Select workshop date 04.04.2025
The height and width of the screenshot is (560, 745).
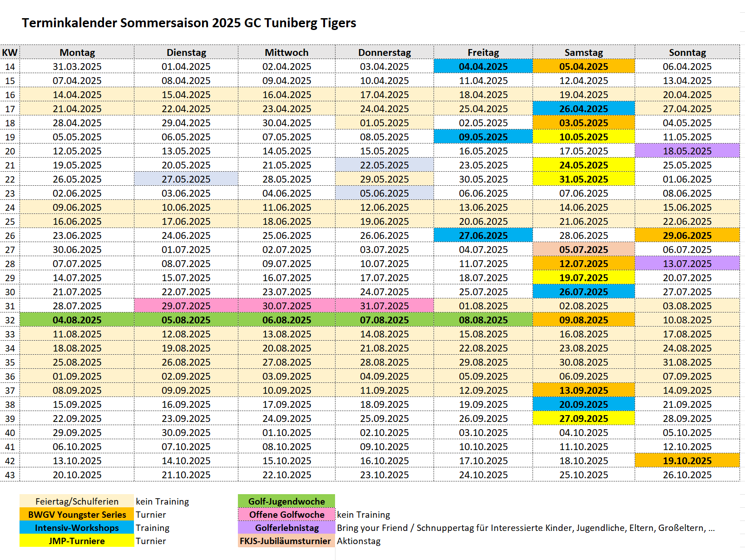click(x=483, y=66)
